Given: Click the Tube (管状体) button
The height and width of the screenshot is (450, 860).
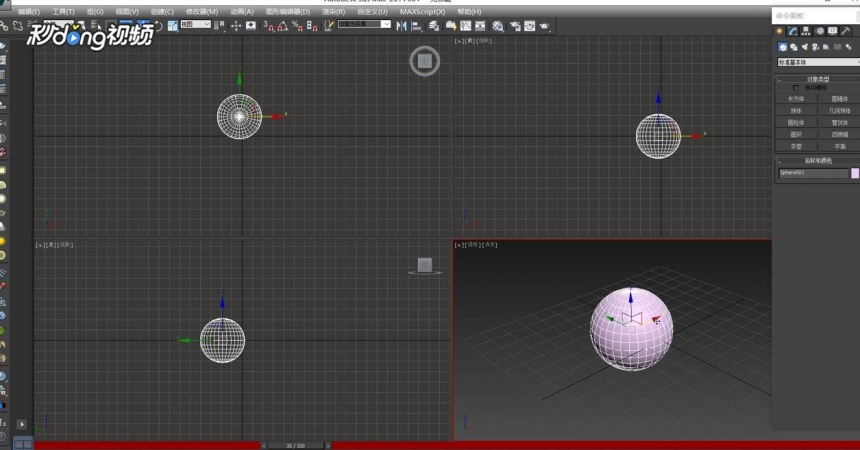Looking at the screenshot, I should (x=839, y=123).
